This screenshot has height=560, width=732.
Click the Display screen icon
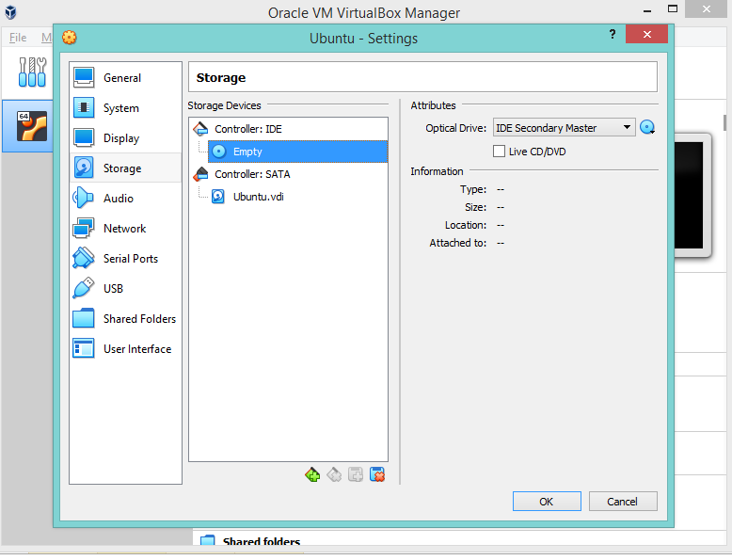[x=84, y=137]
